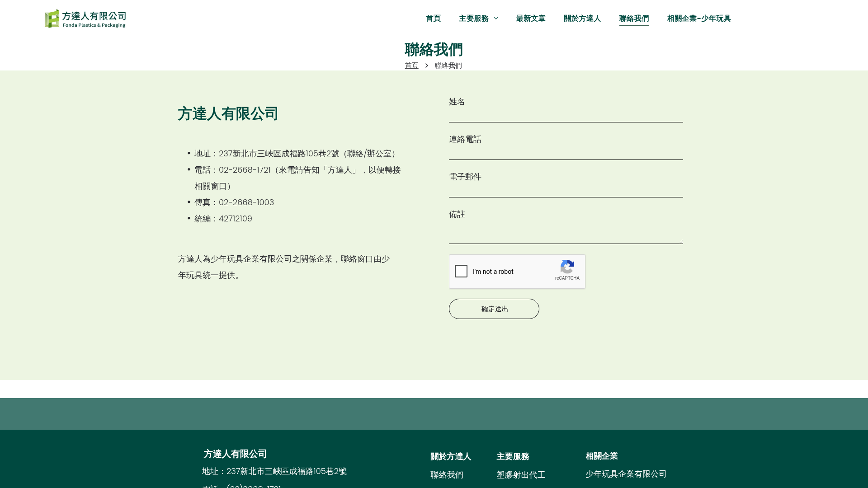The width and height of the screenshot is (868, 488).
Task: Click the 備註 textarea
Action: [566, 232]
